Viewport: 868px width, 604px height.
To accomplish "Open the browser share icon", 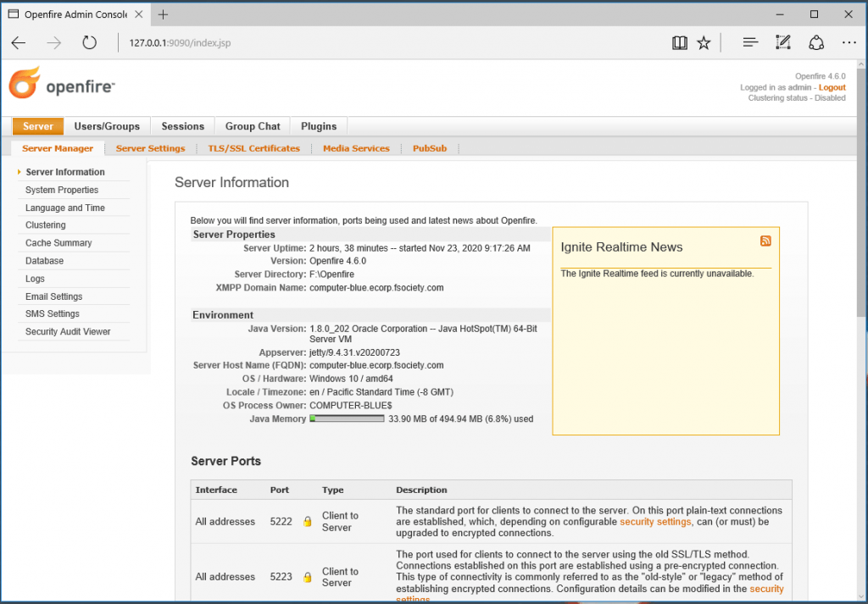I will point(816,42).
